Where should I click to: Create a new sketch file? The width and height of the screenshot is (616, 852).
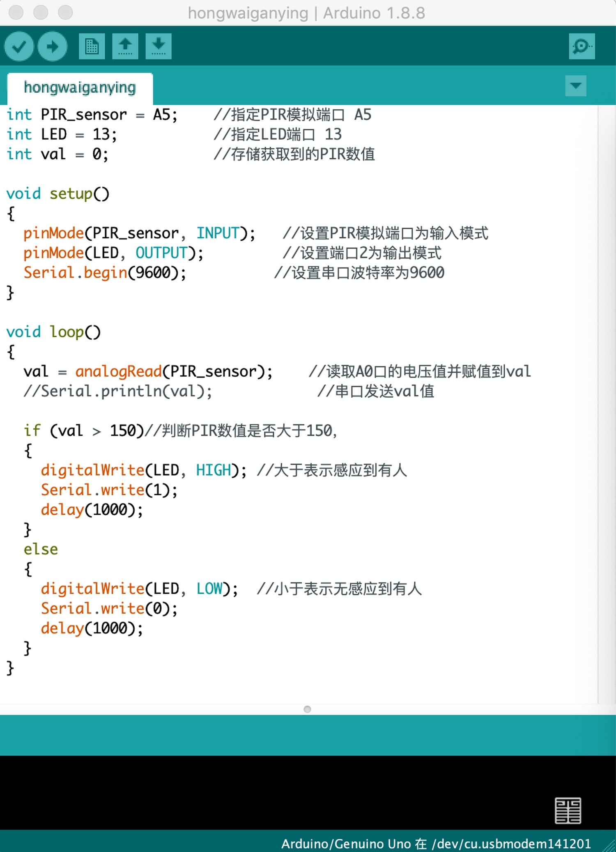coord(92,46)
